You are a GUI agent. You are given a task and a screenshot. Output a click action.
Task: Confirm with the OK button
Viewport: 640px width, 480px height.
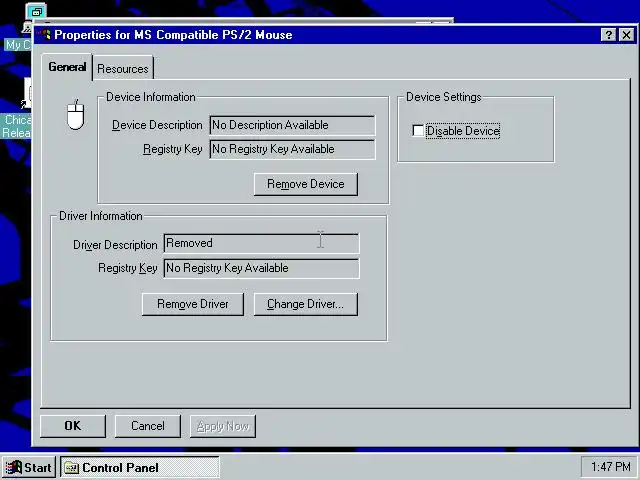[x=73, y=426]
